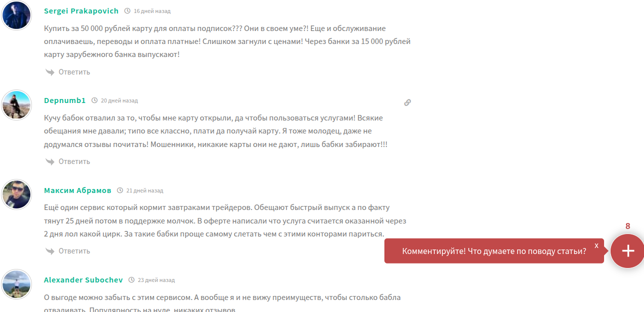This screenshot has height=312, width=644.
Task: Open Sergei Prakapovich's profile name link
Action: [81, 11]
